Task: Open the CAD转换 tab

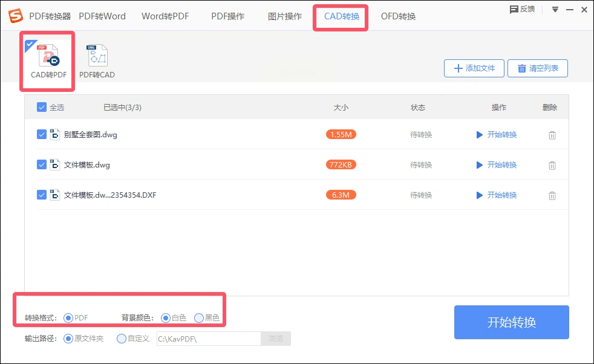Action: tap(342, 16)
